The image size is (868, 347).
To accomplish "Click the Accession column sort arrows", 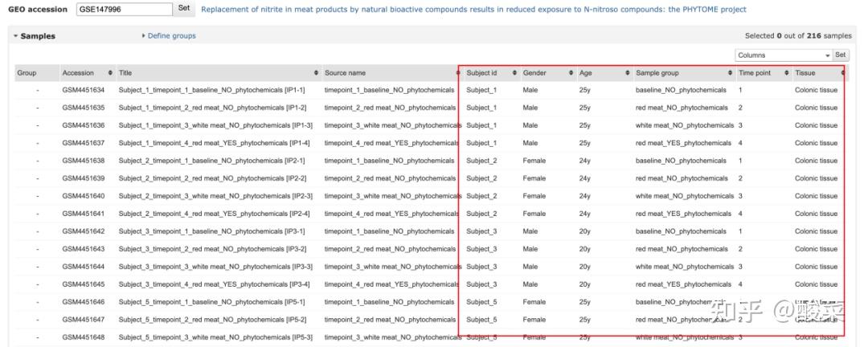I will pos(110,73).
